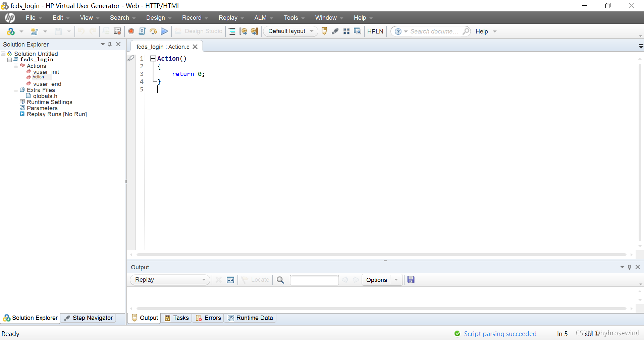
Task: Open the Edit menu
Action: [61, 18]
